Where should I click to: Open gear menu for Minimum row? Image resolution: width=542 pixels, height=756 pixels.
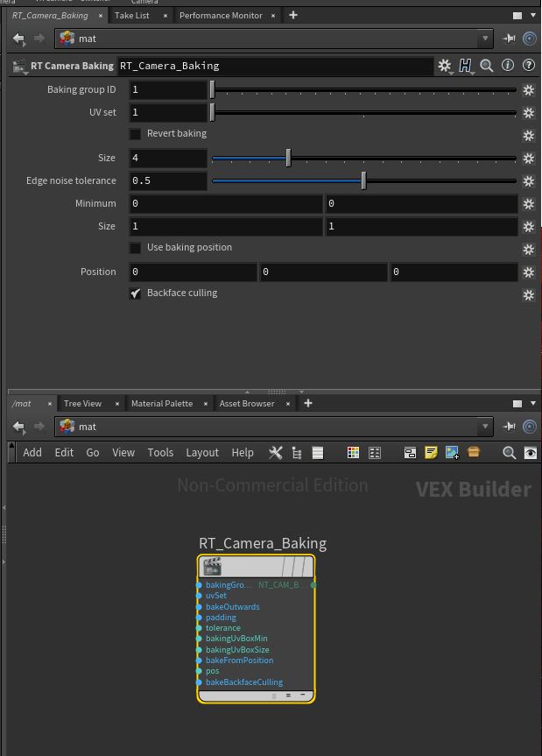coord(529,204)
